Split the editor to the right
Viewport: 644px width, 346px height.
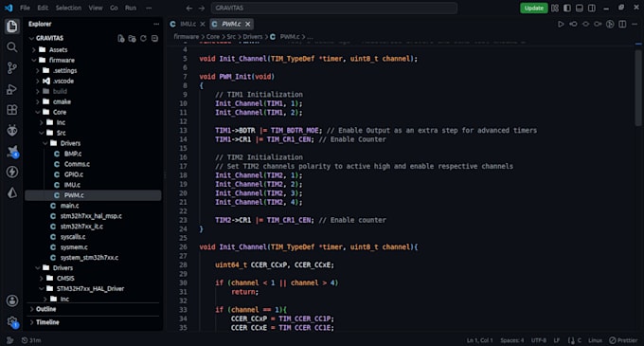point(622,25)
